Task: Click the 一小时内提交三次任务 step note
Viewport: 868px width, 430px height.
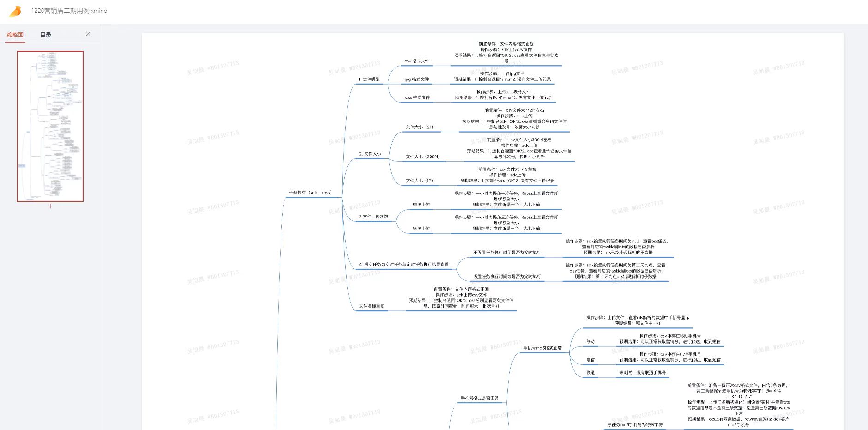Action: (x=506, y=220)
